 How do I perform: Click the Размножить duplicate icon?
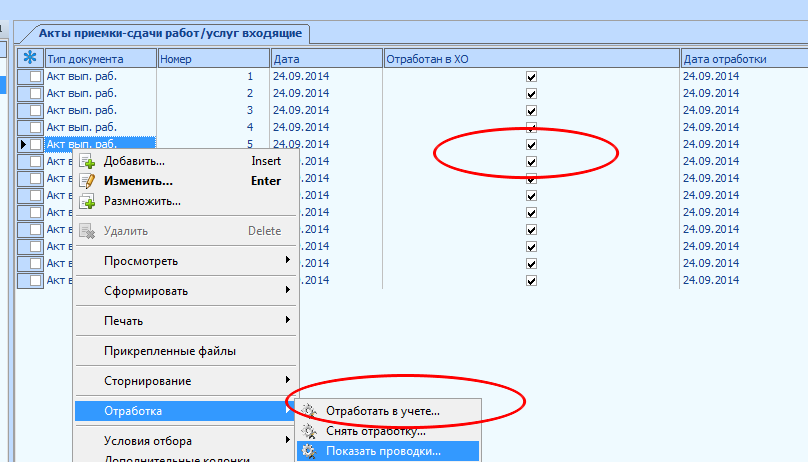coord(87,201)
